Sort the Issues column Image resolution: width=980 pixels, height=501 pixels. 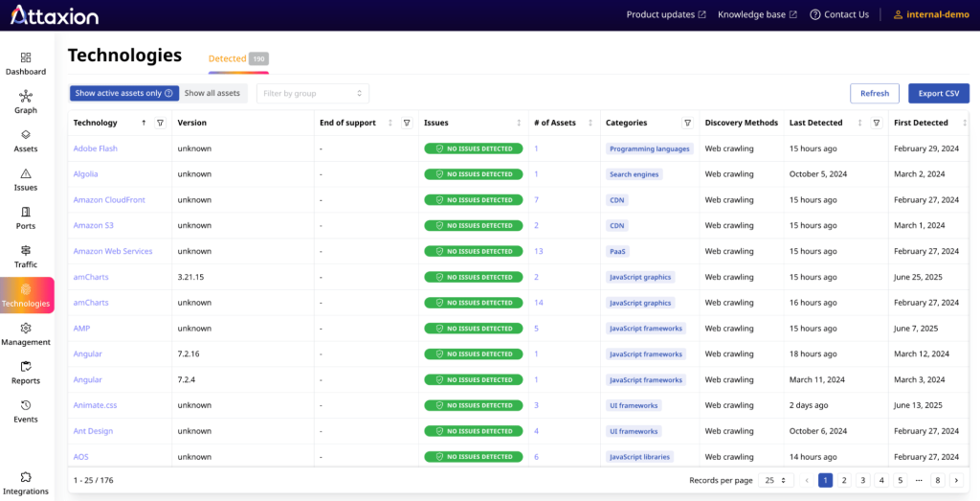519,123
